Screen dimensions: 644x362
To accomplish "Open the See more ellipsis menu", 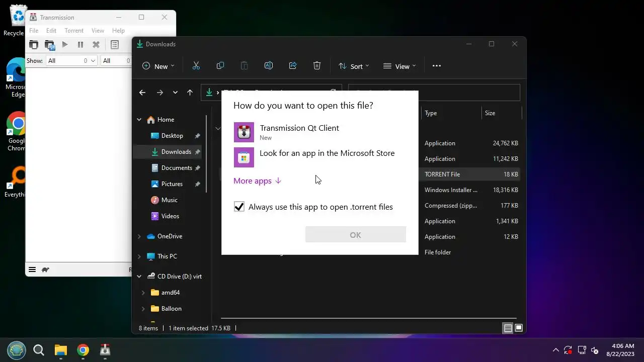I will (437, 66).
